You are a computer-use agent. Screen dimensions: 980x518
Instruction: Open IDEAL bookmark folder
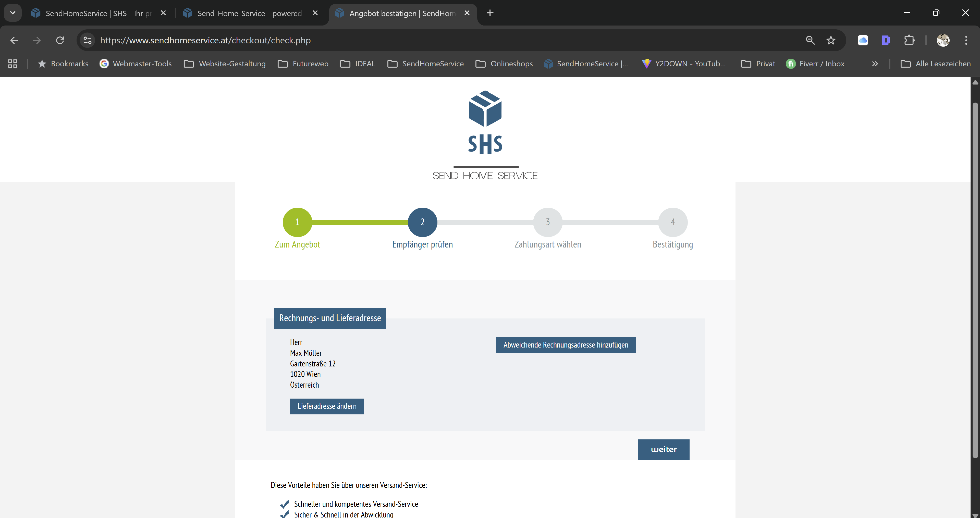coord(358,64)
